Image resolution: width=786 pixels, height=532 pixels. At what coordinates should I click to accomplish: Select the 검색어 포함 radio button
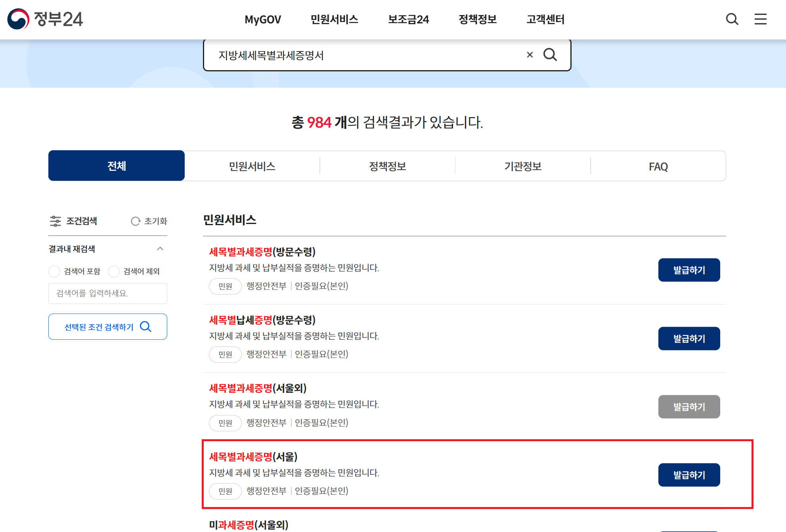point(54,271)
